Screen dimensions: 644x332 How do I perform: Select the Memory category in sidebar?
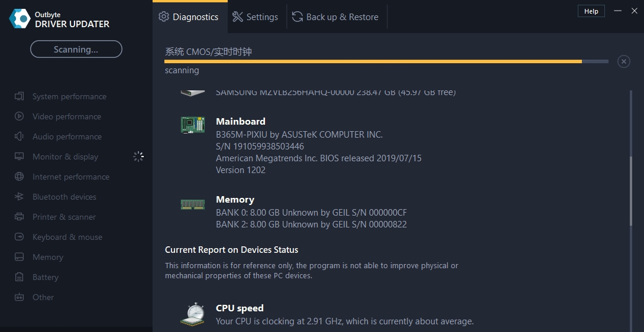(47, 257)
